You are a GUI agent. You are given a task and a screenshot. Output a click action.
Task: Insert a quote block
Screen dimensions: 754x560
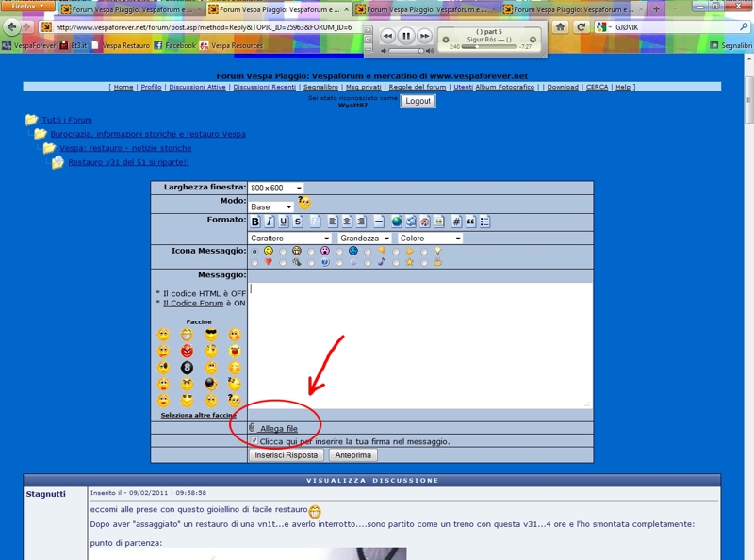(470, 222)
